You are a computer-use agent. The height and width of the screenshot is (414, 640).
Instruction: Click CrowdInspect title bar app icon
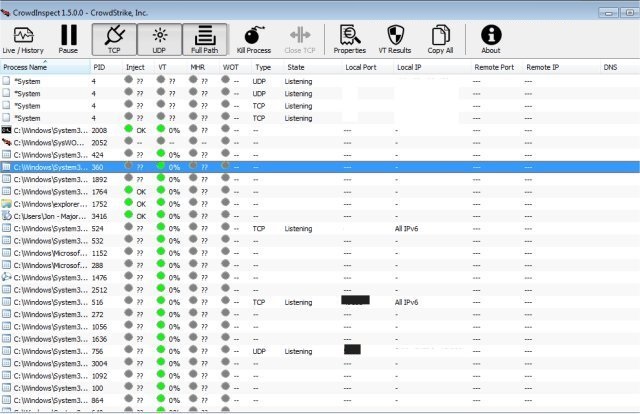(x=5, y=13)
